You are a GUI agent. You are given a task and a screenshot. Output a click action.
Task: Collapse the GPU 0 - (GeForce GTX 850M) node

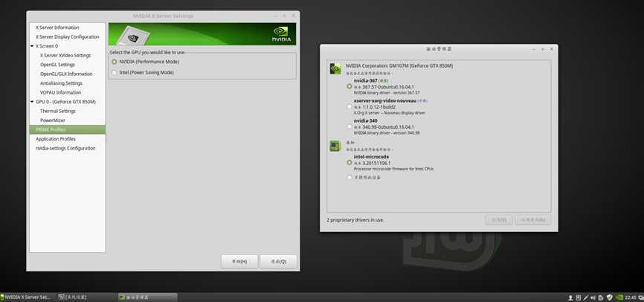[32, 101]
